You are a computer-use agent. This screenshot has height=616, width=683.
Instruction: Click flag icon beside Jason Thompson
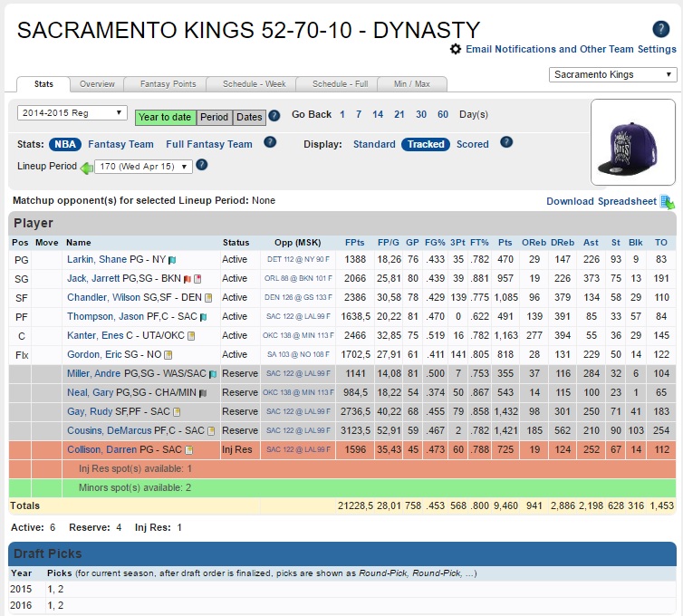point(204,317)
